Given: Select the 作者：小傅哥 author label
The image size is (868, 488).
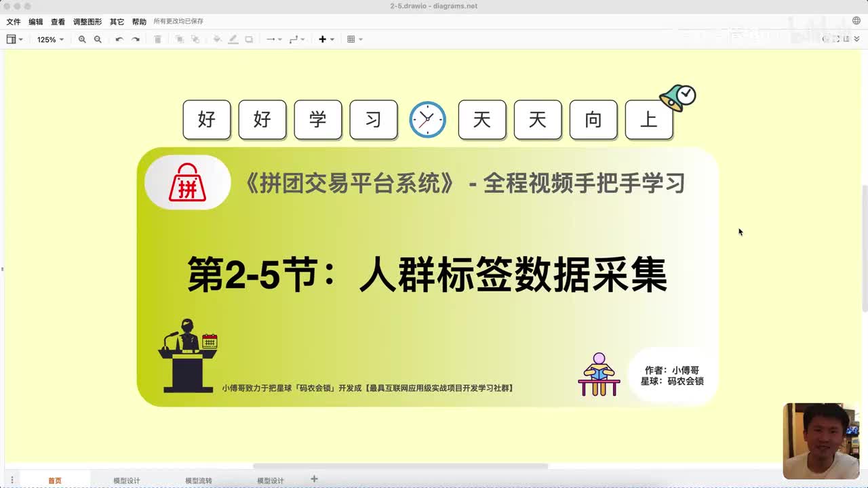Looking at the screenshot, I should pyautogui.click(x=672, y=370).
